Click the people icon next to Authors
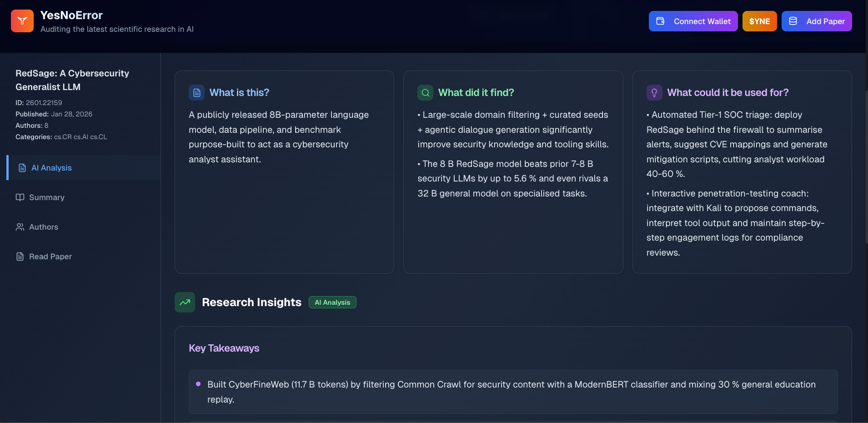Image resolution: width=868 pixels, height=423 pixels. click(20, 227)
